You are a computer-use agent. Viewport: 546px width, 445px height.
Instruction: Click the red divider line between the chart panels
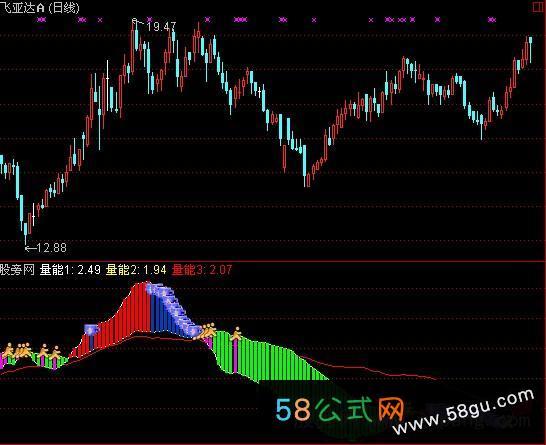[272, 261]
